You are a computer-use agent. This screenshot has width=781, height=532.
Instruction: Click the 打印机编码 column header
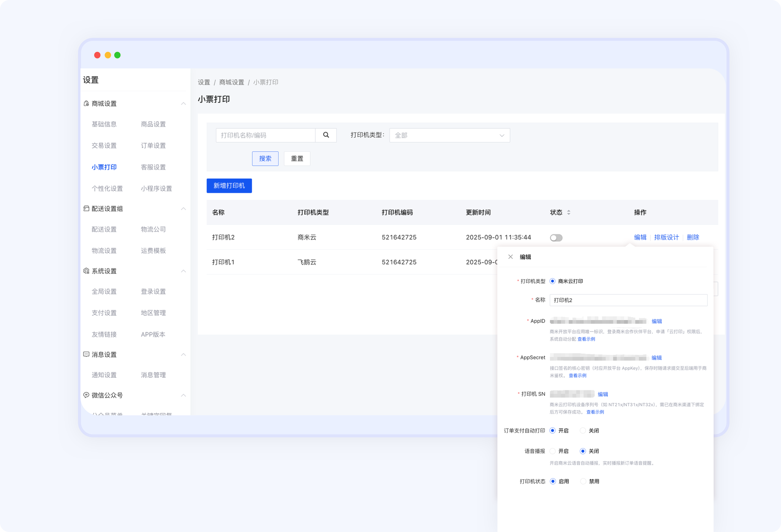point(397,212)
